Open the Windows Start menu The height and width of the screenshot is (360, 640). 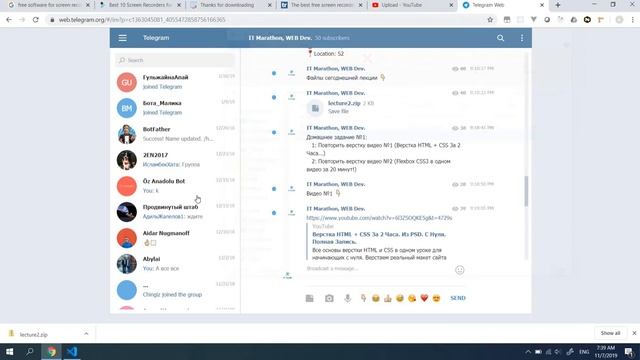9,351
